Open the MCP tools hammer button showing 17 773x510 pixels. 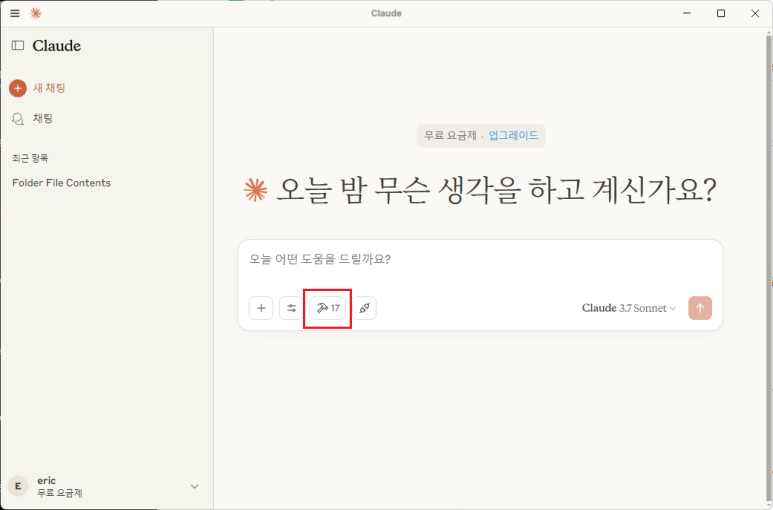click(x=328, y=308)
